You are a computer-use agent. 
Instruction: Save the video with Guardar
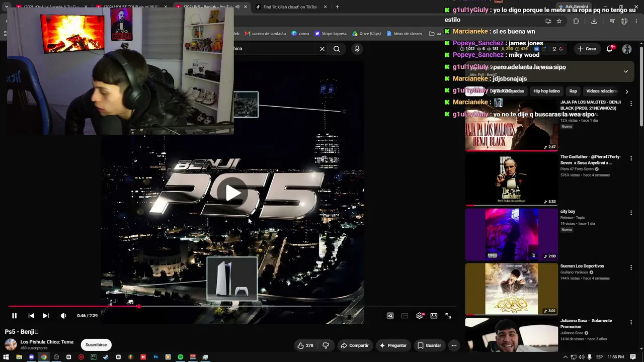[429, 345]
